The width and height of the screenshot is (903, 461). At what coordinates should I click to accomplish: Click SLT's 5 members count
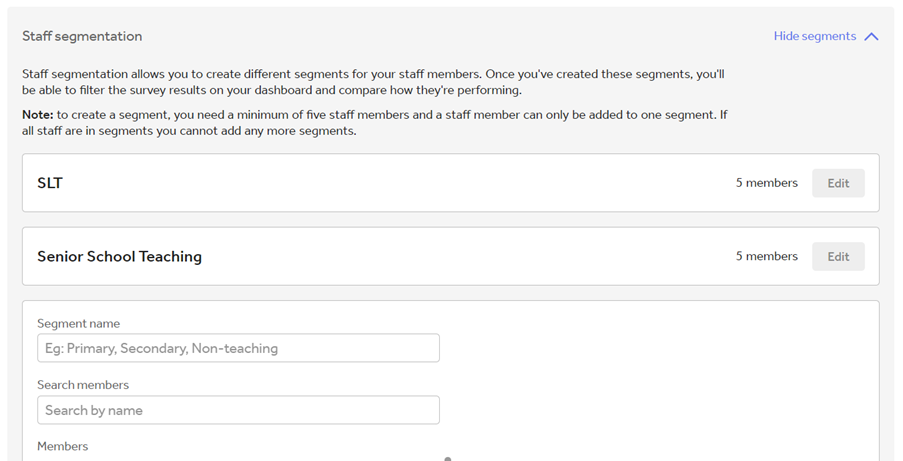point(766,183)
